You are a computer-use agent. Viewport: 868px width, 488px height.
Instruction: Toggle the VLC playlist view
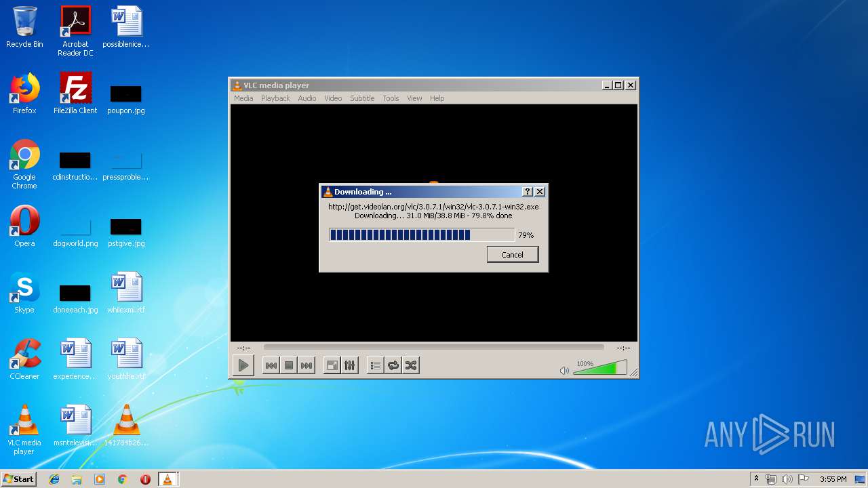coord(376,365)
